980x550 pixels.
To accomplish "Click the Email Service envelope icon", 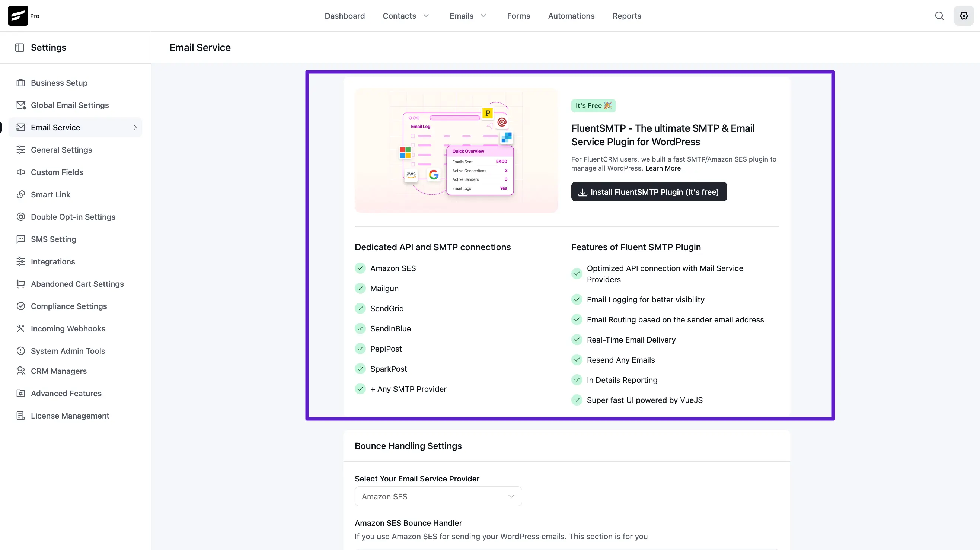I will tap(21, 127).
